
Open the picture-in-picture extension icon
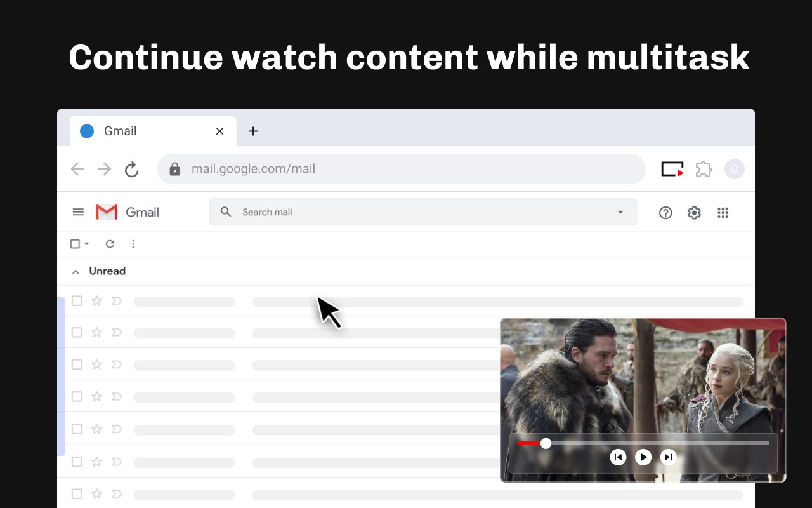[672, 169]
